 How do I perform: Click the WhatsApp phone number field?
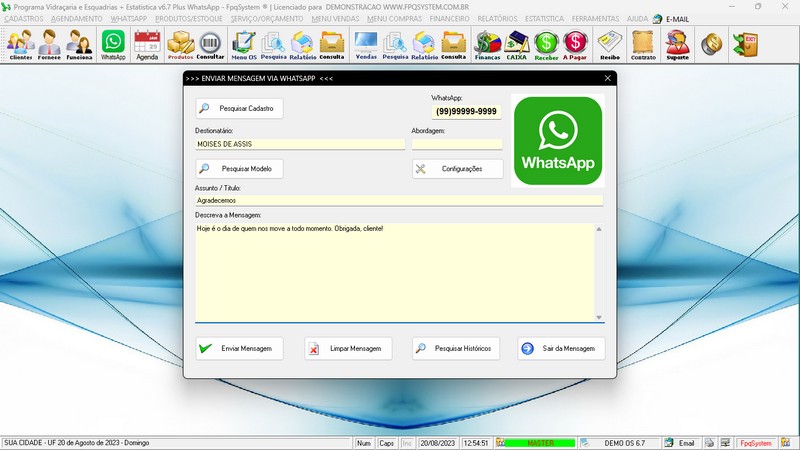point(466,111)
